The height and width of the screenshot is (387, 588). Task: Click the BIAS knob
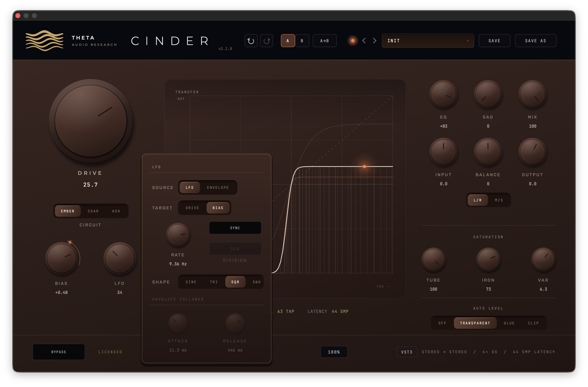62,258
